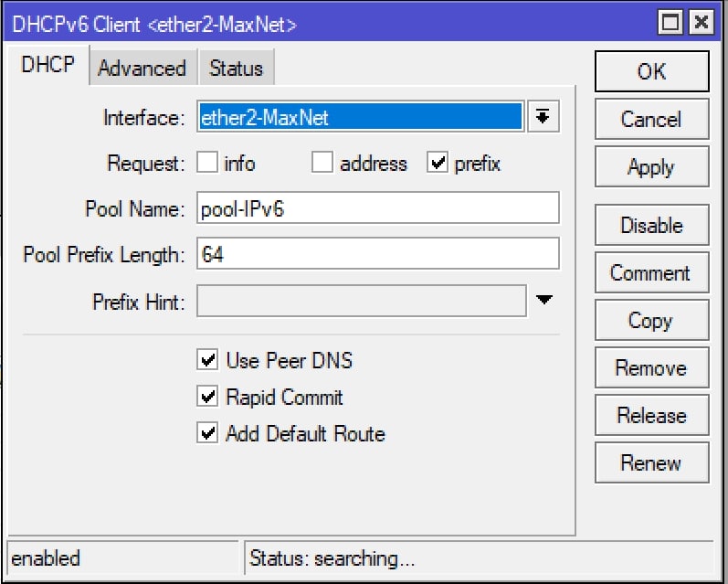
Task: Copy this DHCPv6 client entry
Action: (x=652, y=320)
